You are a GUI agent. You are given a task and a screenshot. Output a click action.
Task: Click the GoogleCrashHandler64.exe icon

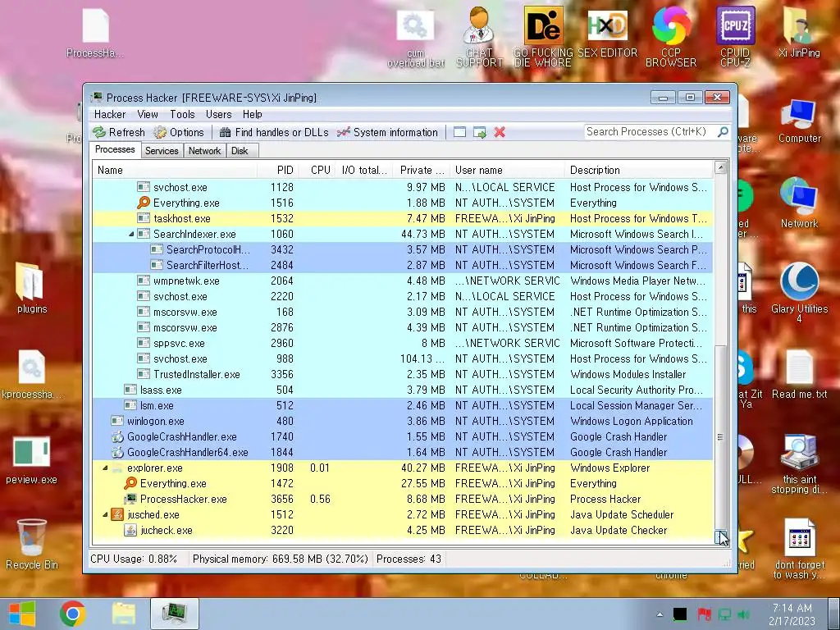coord(117,452)
